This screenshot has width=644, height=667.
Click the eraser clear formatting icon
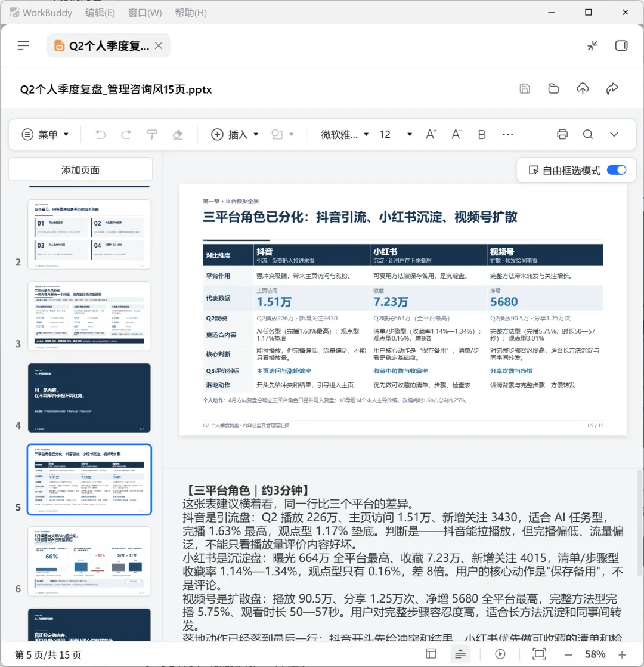tap(178, 134)
